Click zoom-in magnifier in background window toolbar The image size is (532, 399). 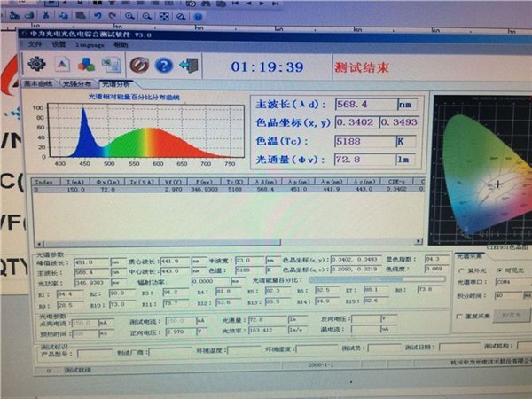point(129,16)
